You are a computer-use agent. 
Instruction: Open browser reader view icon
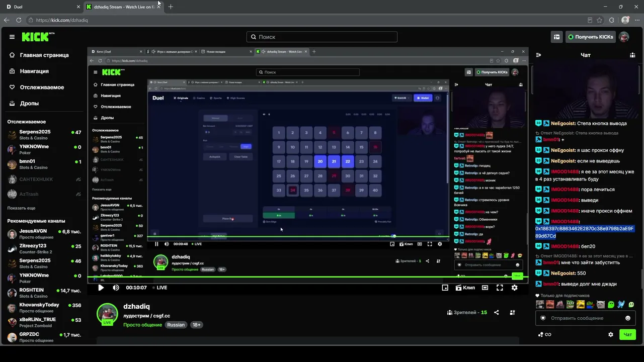coord(590,20)
